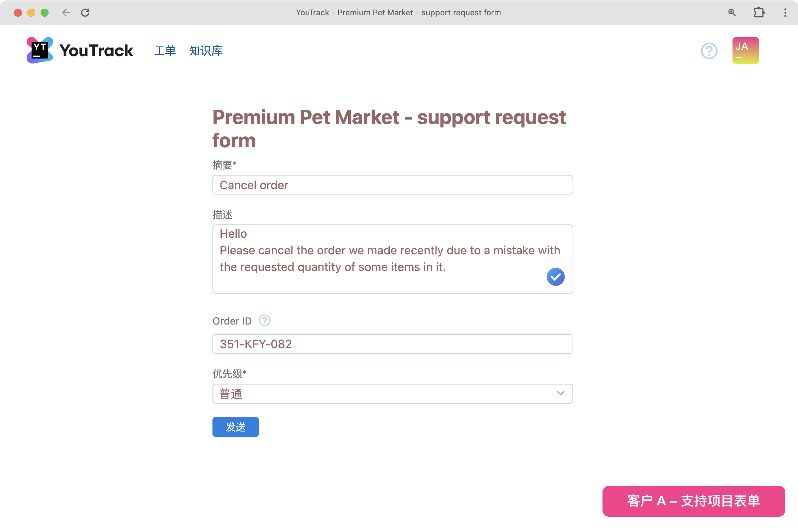Viewport: 798px width, 532px height.
Task: Open the browser extensions puzzle icon
Action: pos(759,13)
